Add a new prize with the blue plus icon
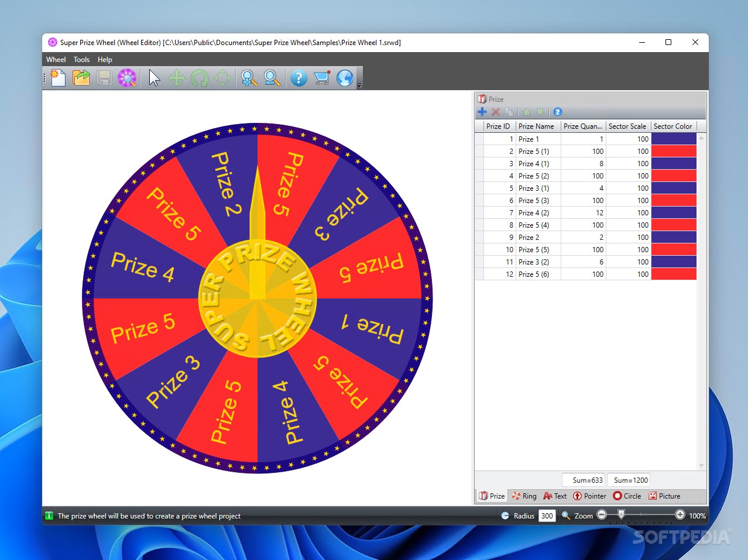Viewport: 748px width, 560px height. pos(482,112)
